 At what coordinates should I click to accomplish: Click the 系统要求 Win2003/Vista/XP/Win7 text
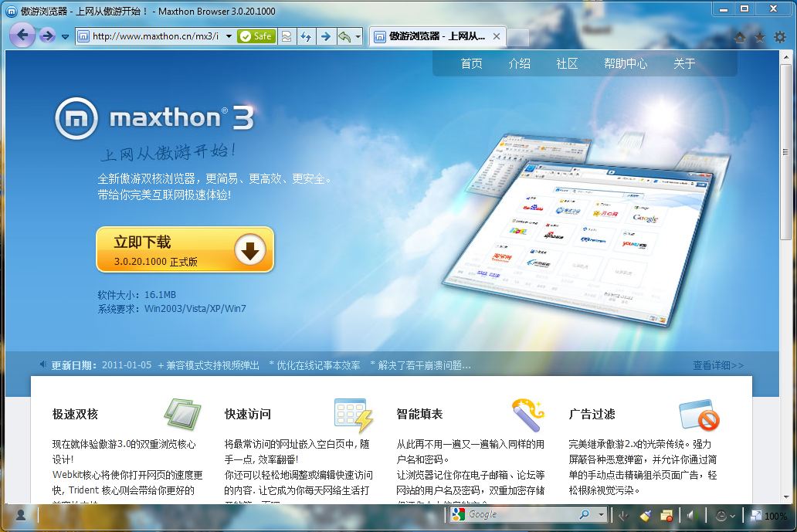click(x=171, y=308)
